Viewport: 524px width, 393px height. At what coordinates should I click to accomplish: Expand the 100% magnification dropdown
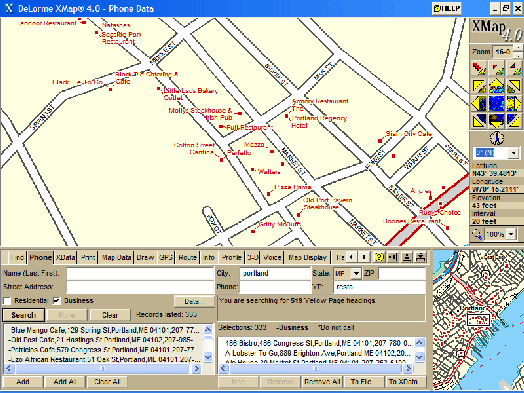(511, 234)
